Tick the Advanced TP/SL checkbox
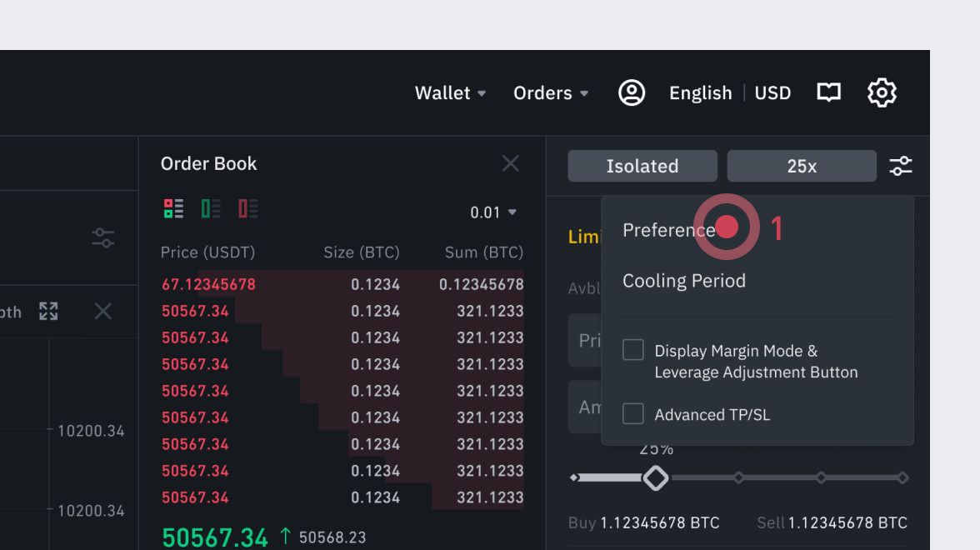The height and width of the screenshot is (550, 980). pyautogui.click(x=633, y=413)
